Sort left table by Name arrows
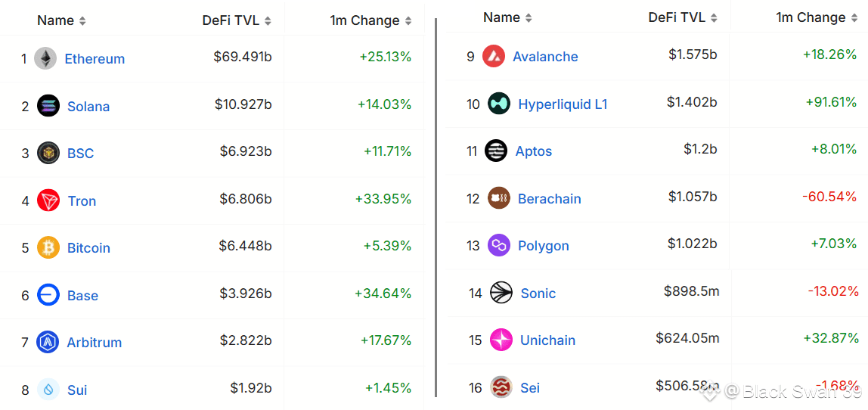This screenshot has height=410, width=868. (82, 21)
